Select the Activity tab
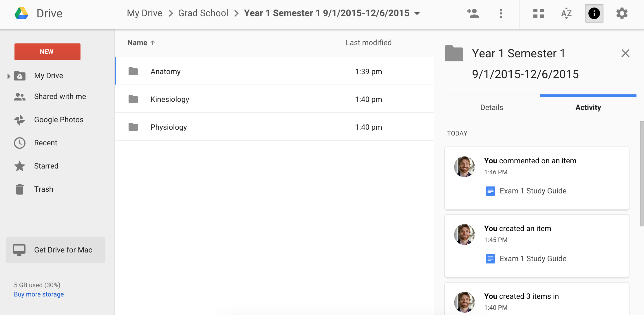 (x=588, y=107)
